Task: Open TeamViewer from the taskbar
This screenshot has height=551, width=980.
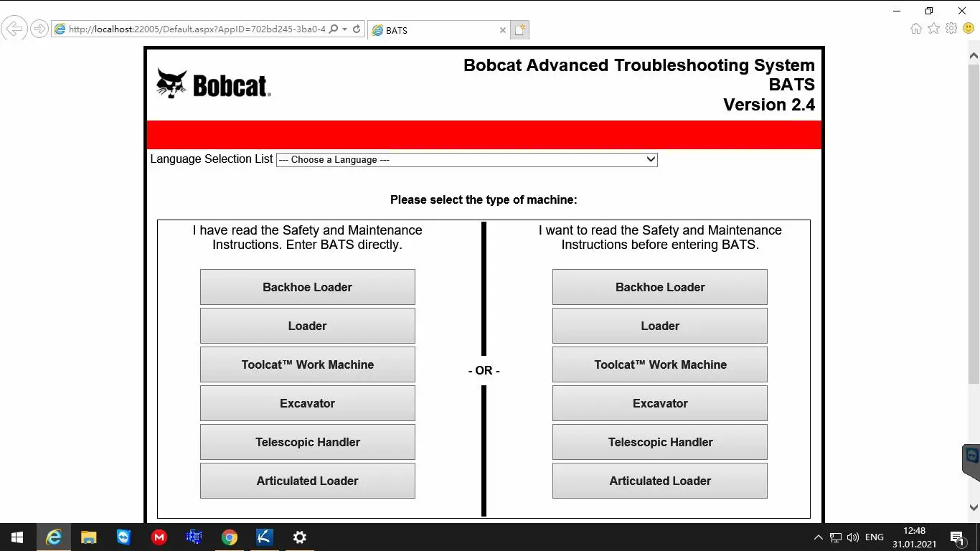Action: coord(123,537)
